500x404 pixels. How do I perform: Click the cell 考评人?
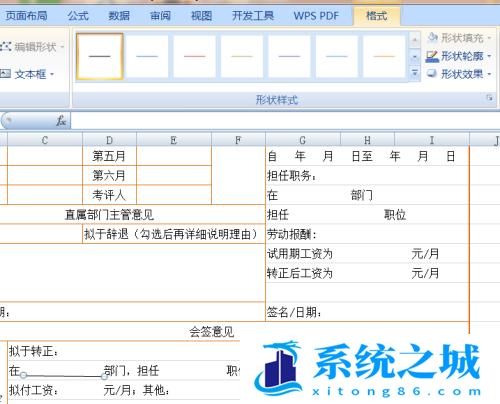(x=109, y=195)
